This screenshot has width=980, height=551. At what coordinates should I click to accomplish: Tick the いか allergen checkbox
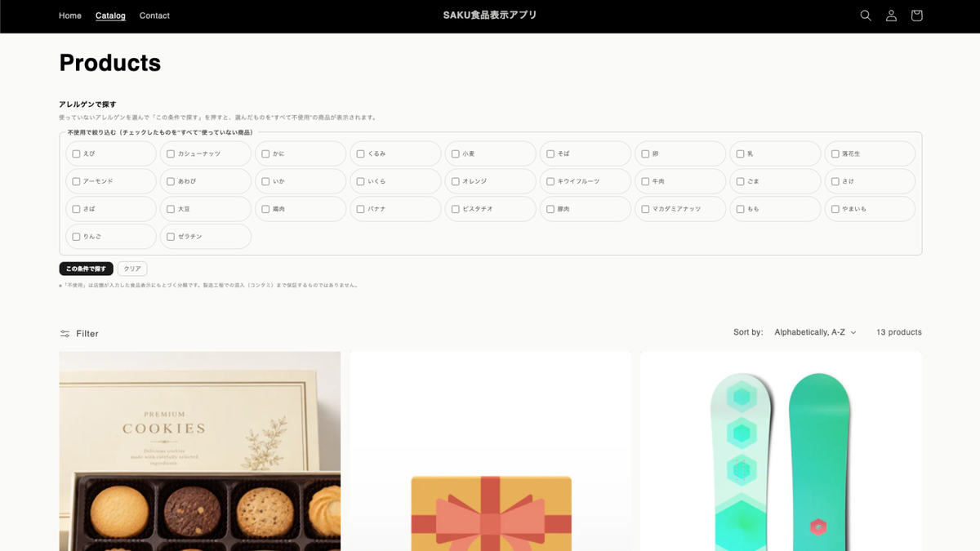coord(265,181)
